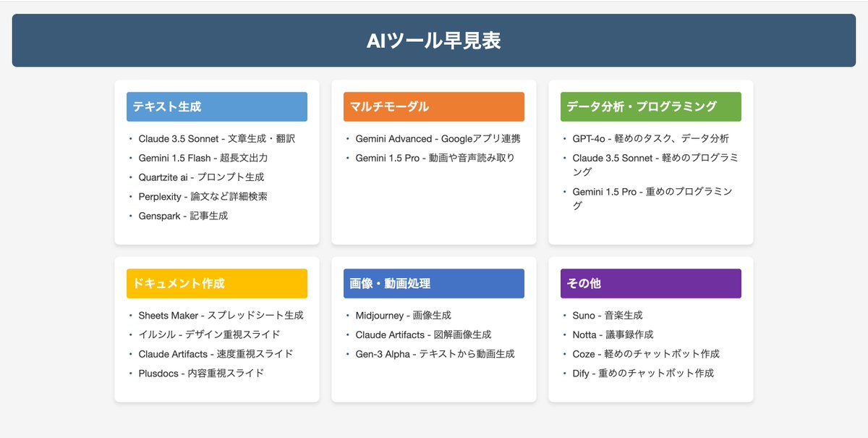Click "GPT-4o - 軽めのタスク、データ分析" entry
868x438 pixels.
click(x=650, y=138)
